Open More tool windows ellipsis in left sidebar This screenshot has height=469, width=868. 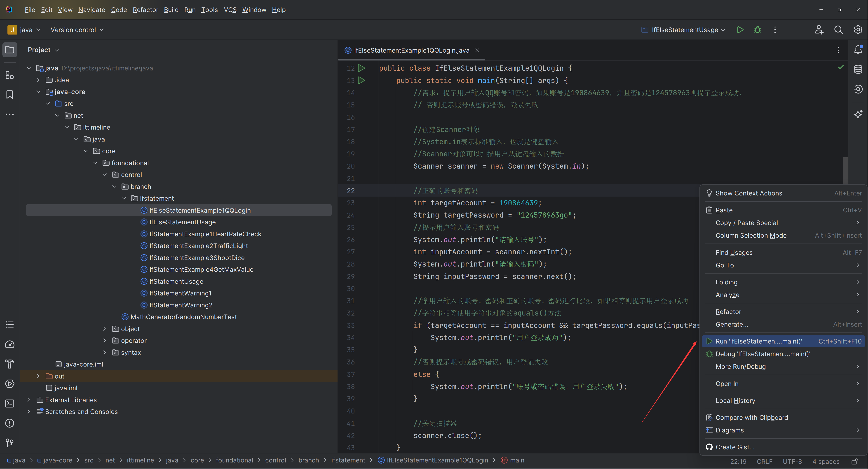point(10,114)
